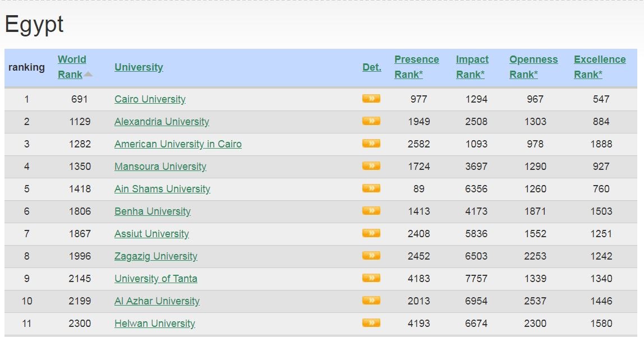Open the Zagazig University link
The width and height of the screenshot is (644, 337).
tap(155, 256)
